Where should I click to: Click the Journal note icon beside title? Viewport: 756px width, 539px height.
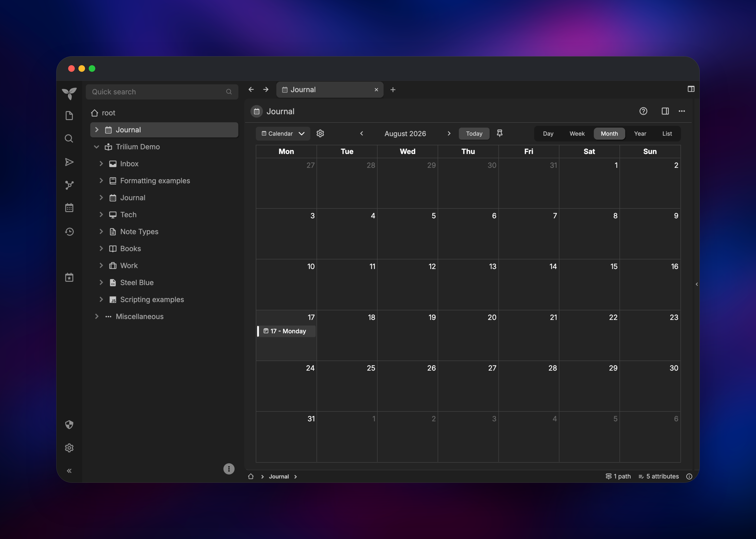pyautogui.click(x=257, y=112)
